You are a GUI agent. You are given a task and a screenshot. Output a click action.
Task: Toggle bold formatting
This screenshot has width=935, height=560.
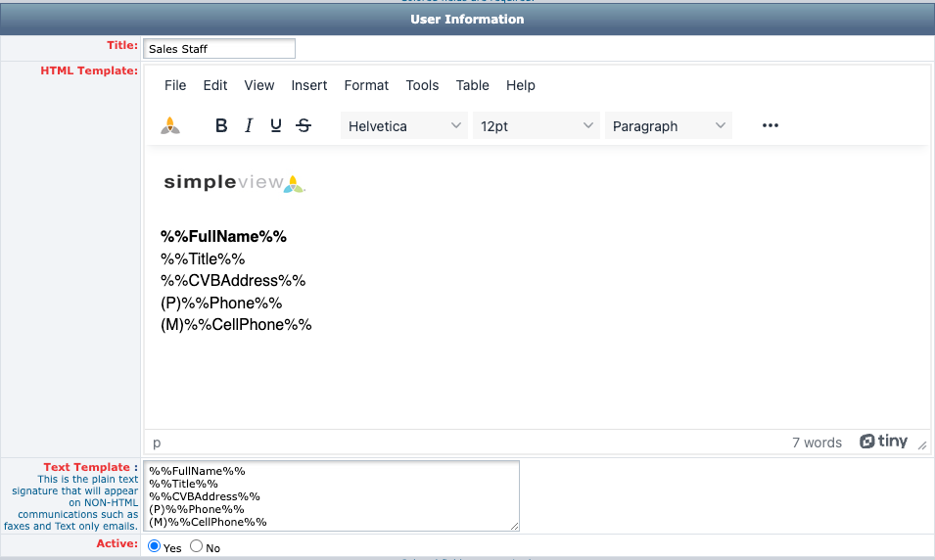(x=221, y=126)
